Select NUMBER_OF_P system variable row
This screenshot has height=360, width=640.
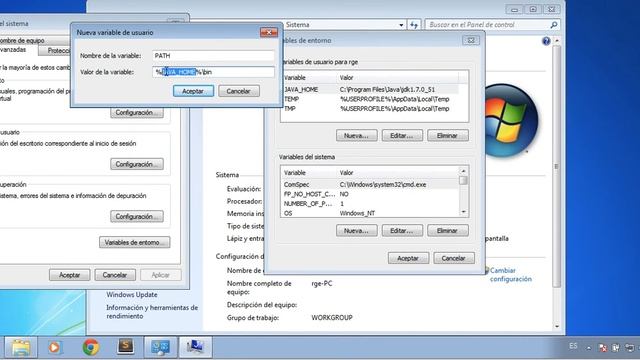click(369, 204)
